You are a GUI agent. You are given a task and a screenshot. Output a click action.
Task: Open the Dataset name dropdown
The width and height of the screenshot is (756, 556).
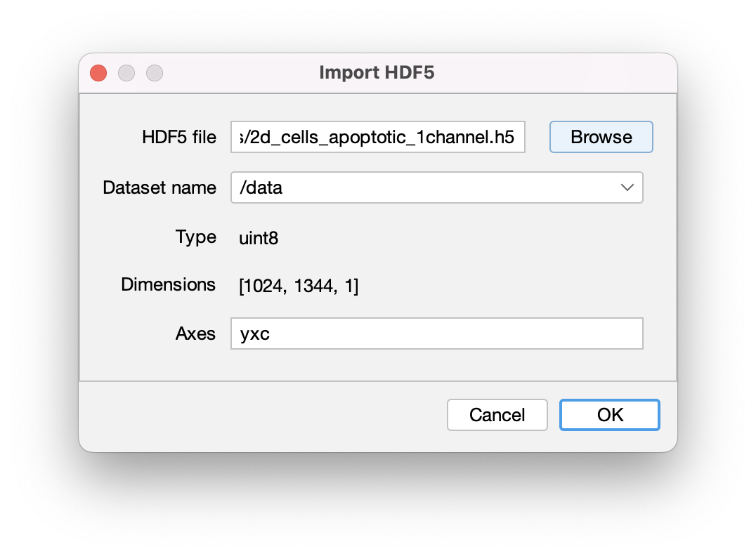click(437, 187)
